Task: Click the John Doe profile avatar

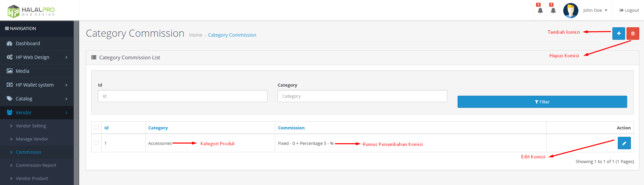Action: click(x=571, y=10)
